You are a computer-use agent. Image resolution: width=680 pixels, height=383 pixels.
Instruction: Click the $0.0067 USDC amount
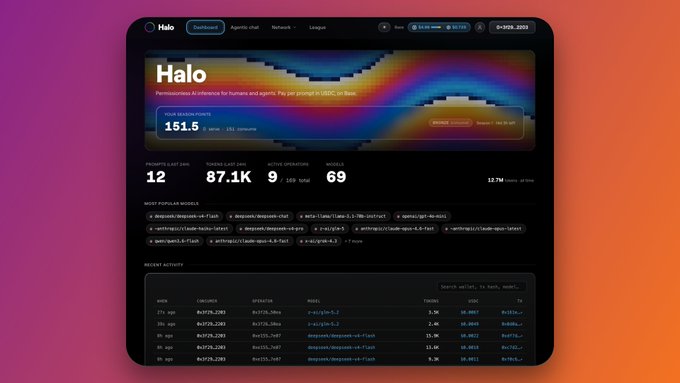(469, 312)
